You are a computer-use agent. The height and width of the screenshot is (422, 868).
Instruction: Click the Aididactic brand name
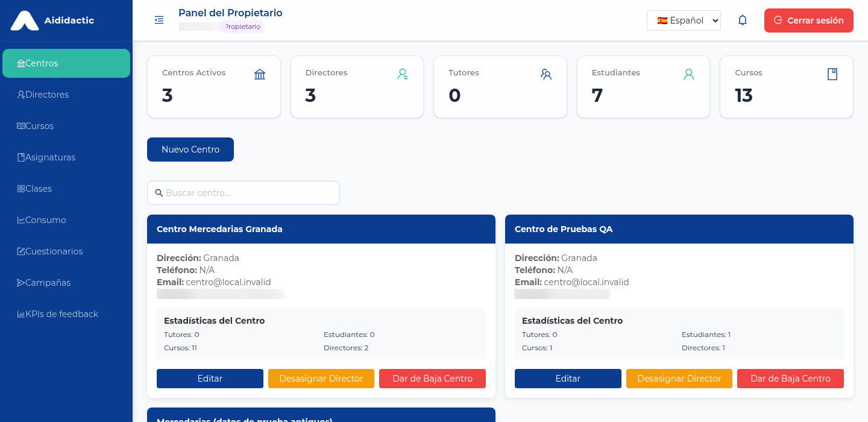coord(69,20)
